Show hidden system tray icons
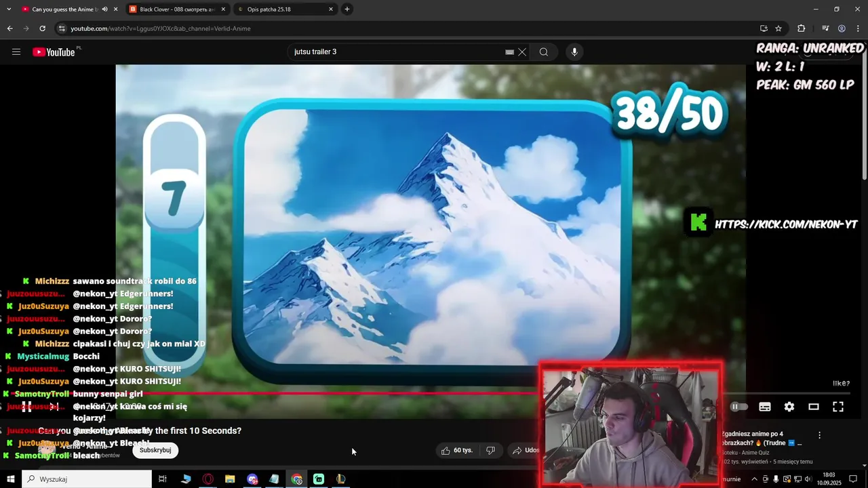The image size is (868, 488). (x=754, y=479)
